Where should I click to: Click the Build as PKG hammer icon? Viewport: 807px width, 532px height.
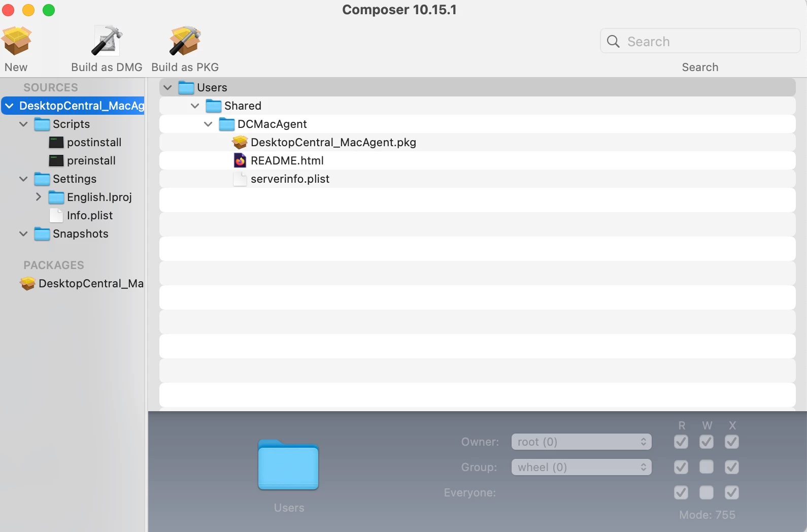tap(185, 41)
